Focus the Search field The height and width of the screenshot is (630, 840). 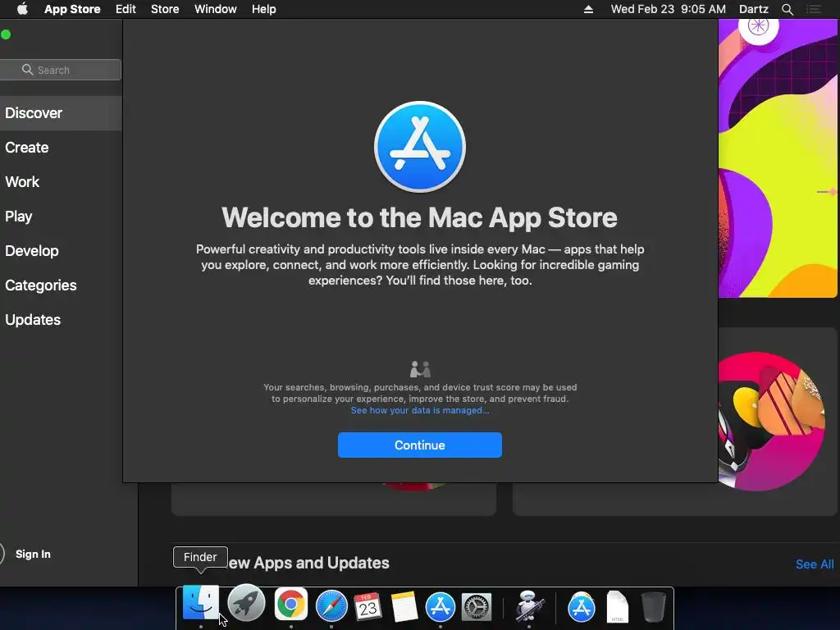(x=61, y=70)
